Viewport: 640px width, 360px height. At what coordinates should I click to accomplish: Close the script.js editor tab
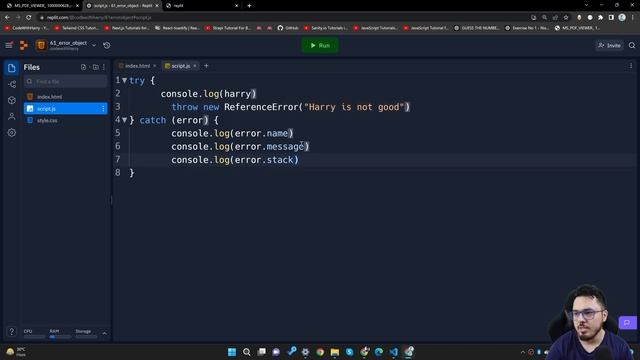[x=195, y=66]
